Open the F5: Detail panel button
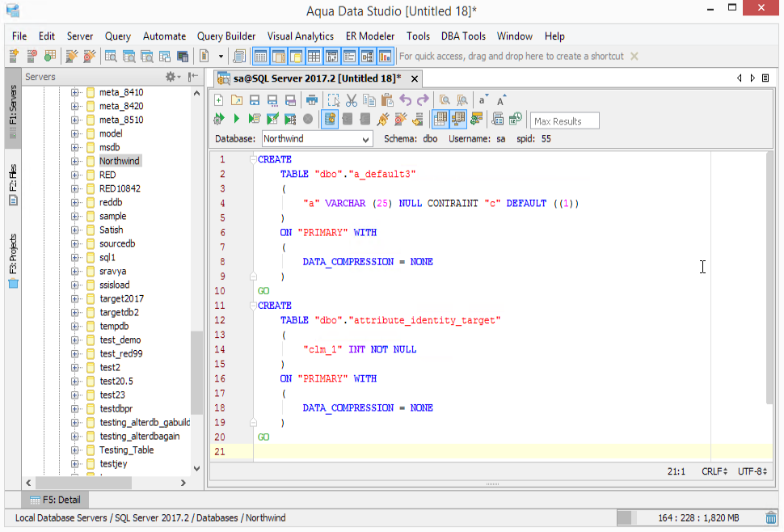The image size is (784, 532). (55, 500)
